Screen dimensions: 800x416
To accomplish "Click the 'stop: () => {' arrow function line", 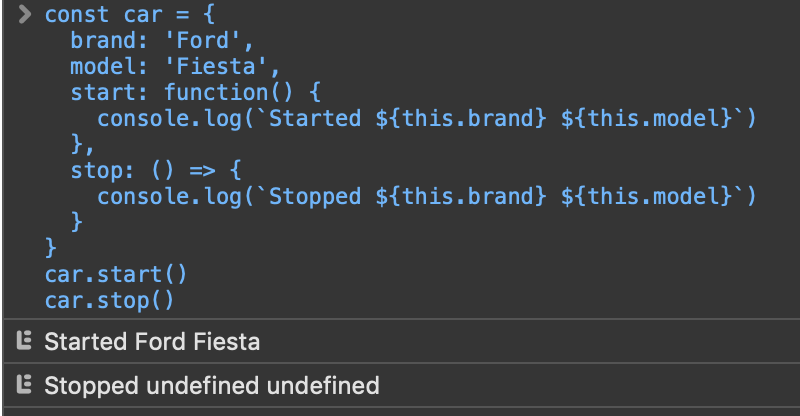I will coord(155,170).
